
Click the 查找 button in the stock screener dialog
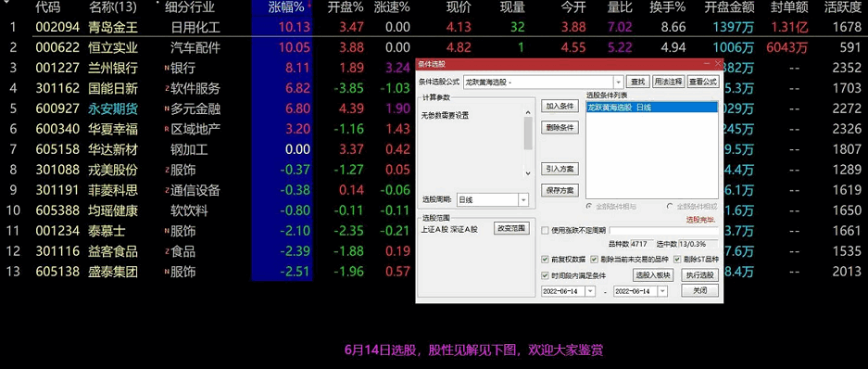pos(638,82)
